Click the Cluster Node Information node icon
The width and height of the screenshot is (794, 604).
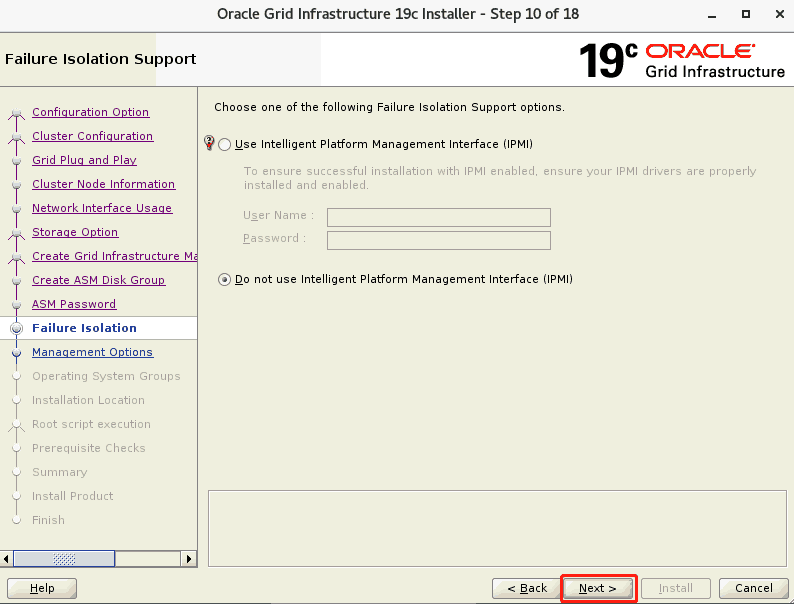pos(17,184)
